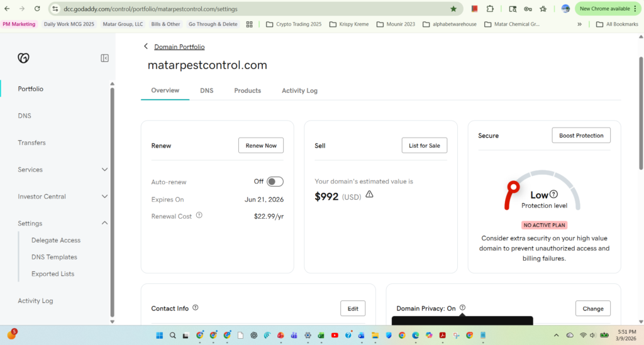The width and height of the screenshot is (644, 345).
Task: Switch to the DNS tab
Action: (206, 90)
